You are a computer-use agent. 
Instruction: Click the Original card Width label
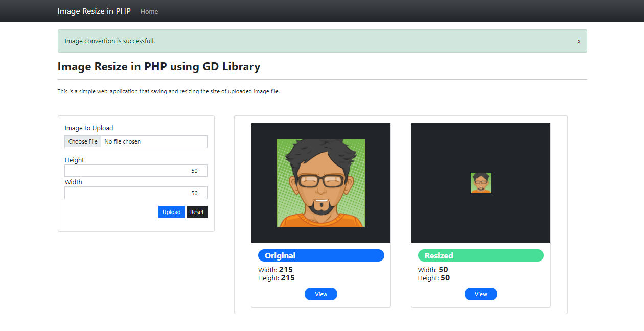point(269,269)
